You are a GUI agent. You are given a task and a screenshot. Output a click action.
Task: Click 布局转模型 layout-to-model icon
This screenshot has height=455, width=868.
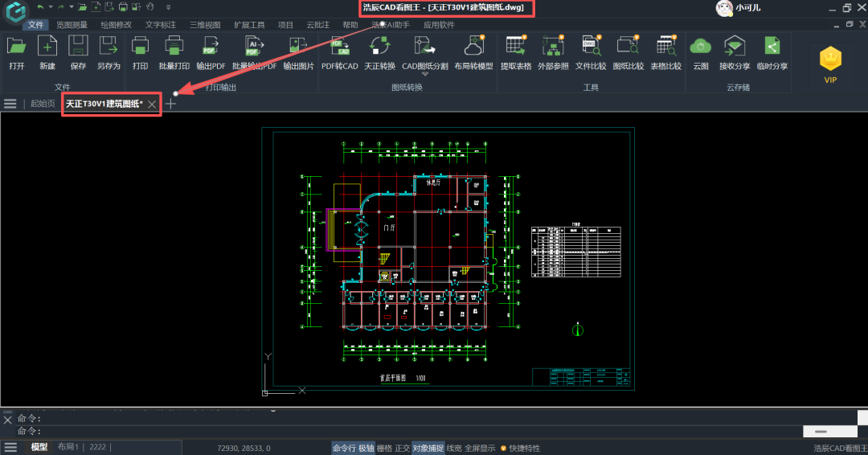[x=474, y=47]
